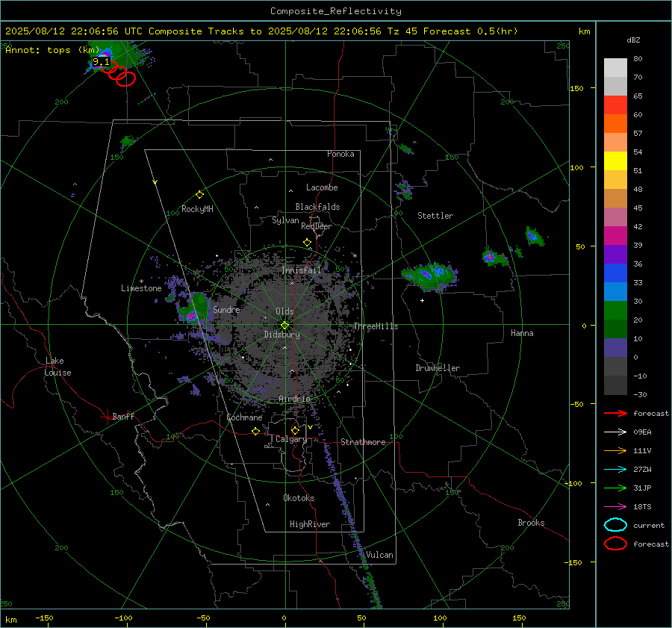Click the dBZ legend heading
The height and width of the screenshot is (628, 672).
633,40
